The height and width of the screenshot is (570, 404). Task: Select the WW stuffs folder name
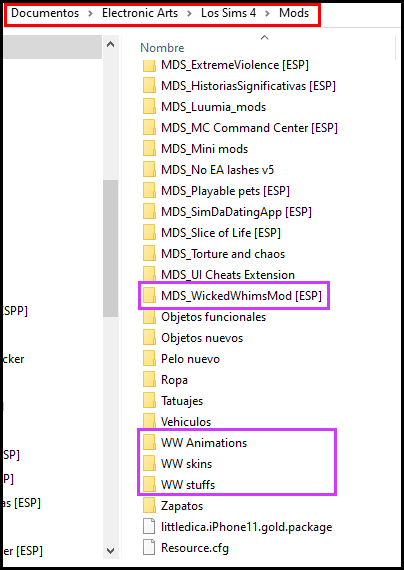point(188,485)
